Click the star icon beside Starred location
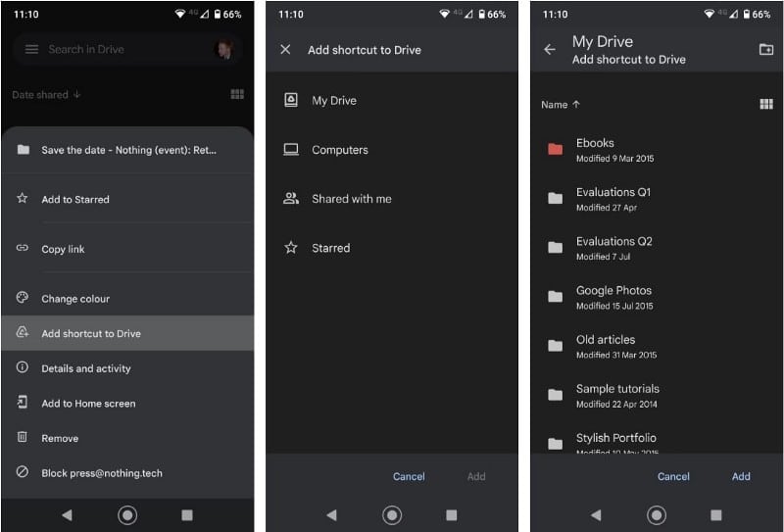784x532 pixels. click(x=291, y=247)
